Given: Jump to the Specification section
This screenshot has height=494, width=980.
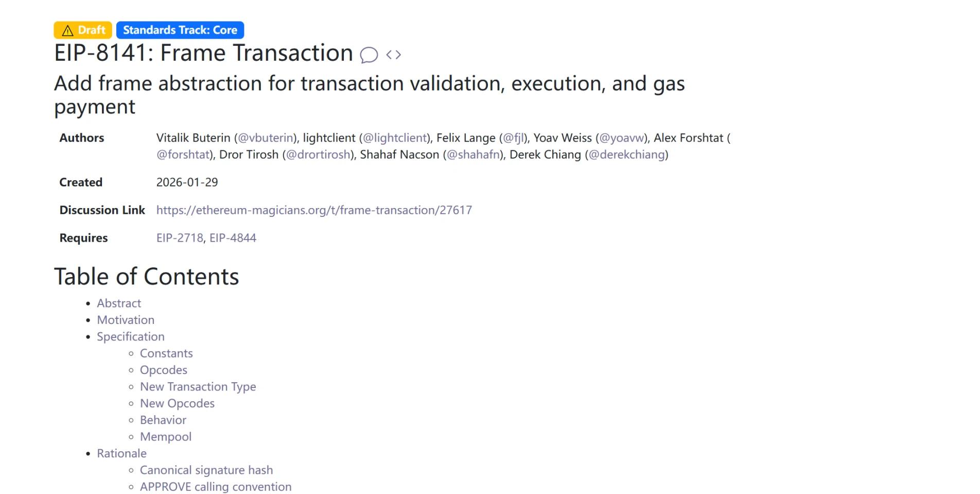Looking at the screenshot, I should pos(131,337).
